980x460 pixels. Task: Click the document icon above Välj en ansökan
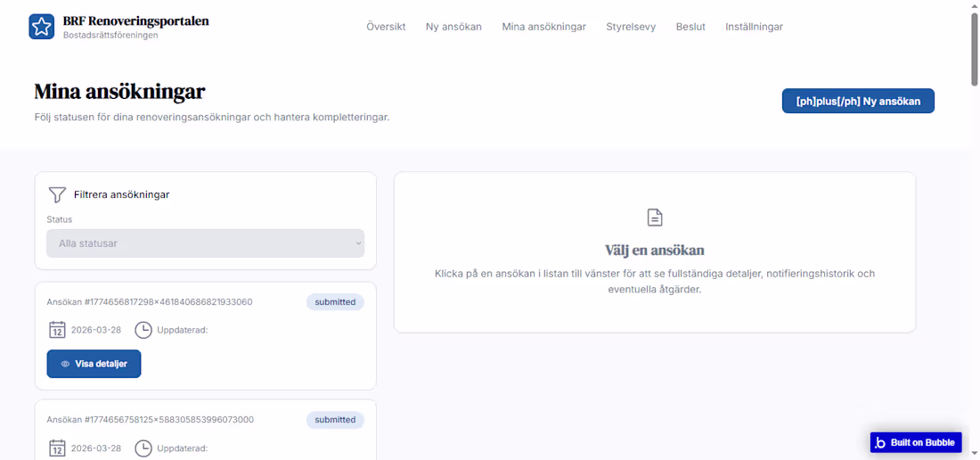(x=655, y=218)
